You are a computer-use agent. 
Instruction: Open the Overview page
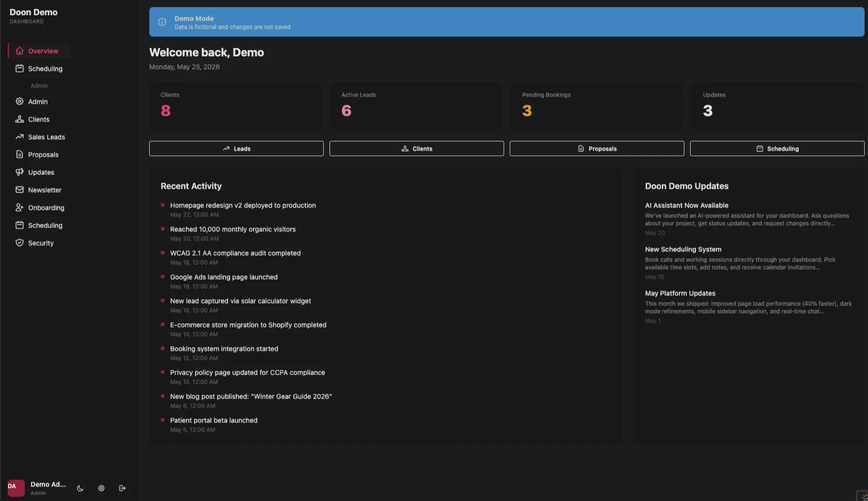(x=39, y=51)
